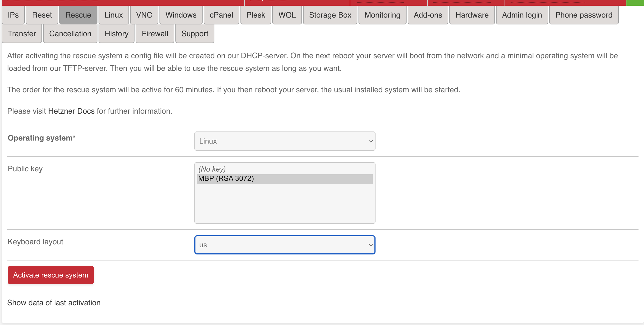Open the Support tab

pyautogui.click(x=195, y=34)
